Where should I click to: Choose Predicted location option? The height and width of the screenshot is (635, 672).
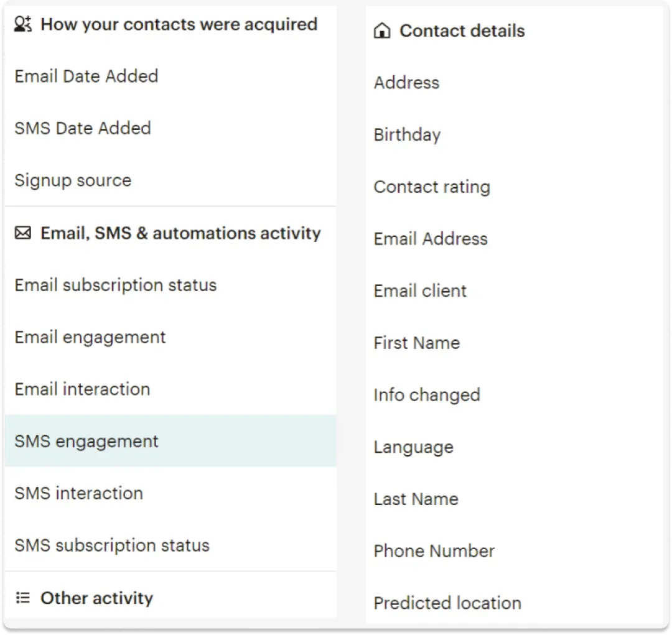coord(447,603)
